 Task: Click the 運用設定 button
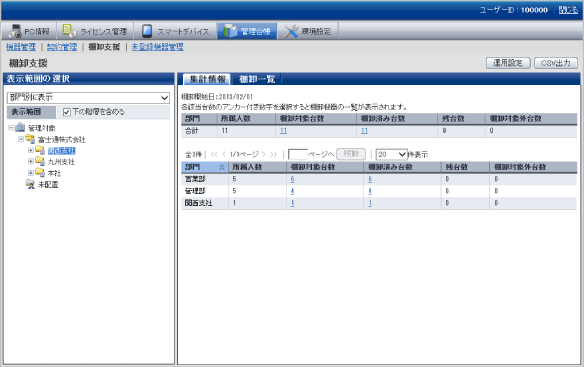(508, 63)
